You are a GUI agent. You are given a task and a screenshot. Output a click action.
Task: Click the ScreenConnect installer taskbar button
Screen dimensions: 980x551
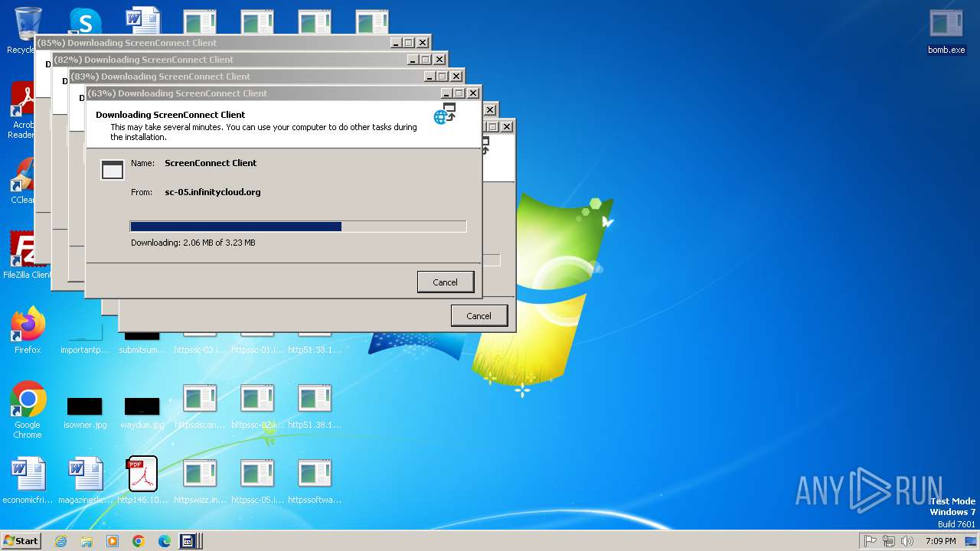[x=190, y=541]
